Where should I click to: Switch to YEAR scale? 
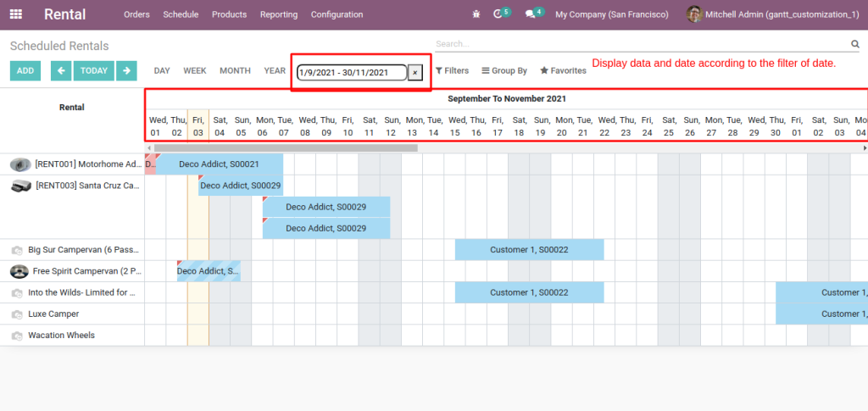(275, 71)
